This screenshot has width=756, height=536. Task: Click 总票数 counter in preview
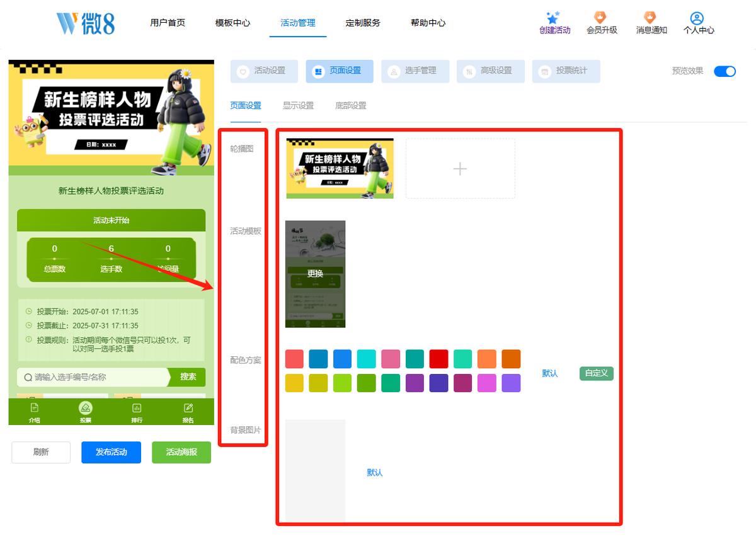point(55,259)
